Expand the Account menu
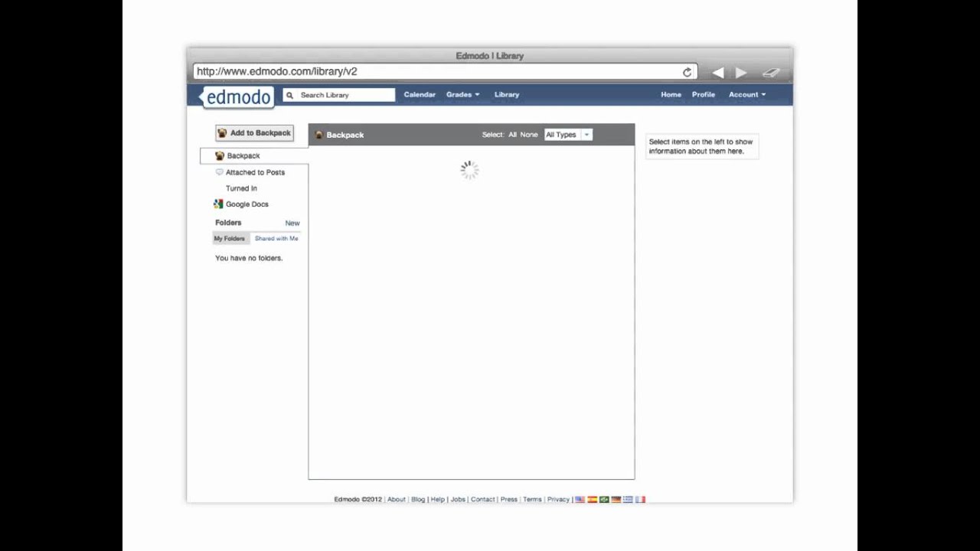This screenshot has height=551, width=980. coord(746,95)
